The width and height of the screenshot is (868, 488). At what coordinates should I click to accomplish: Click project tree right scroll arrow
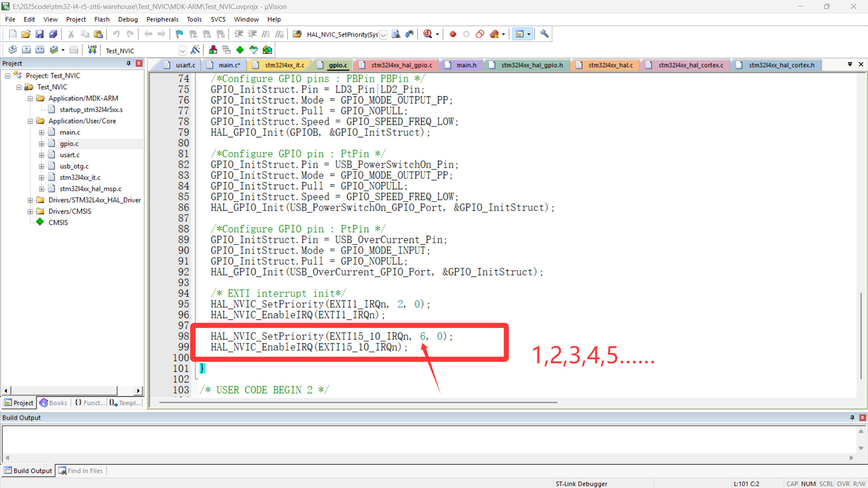click(x=138, y=391)
